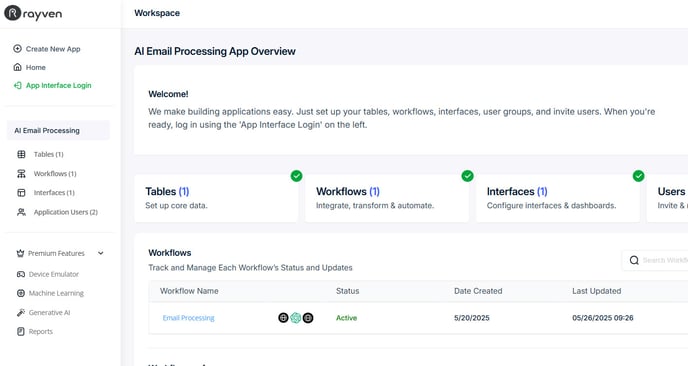The height and width of the screenshot is (366, 688).
Task: Click the search magnifier icon in Workflows
Action: click(x=634, y=260)
